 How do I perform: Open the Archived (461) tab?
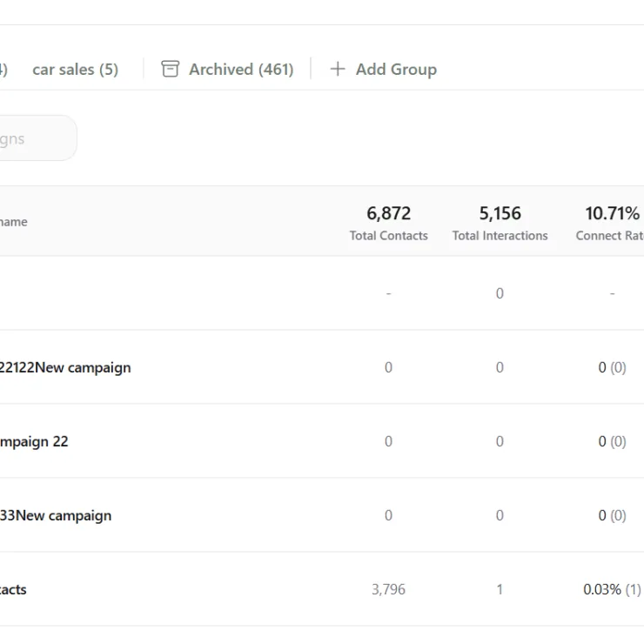[x=227, y=69]
